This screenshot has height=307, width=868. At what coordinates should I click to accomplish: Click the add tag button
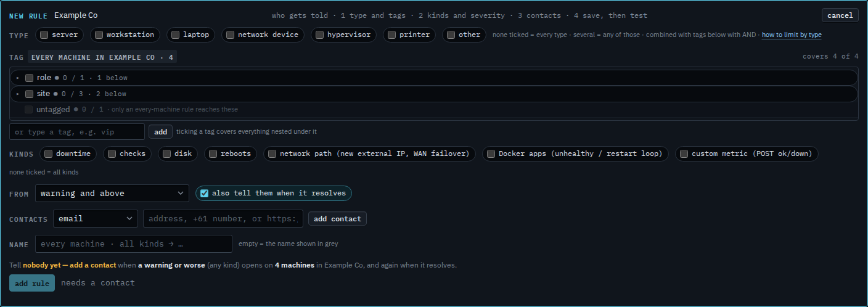click(x=160, y=131)
